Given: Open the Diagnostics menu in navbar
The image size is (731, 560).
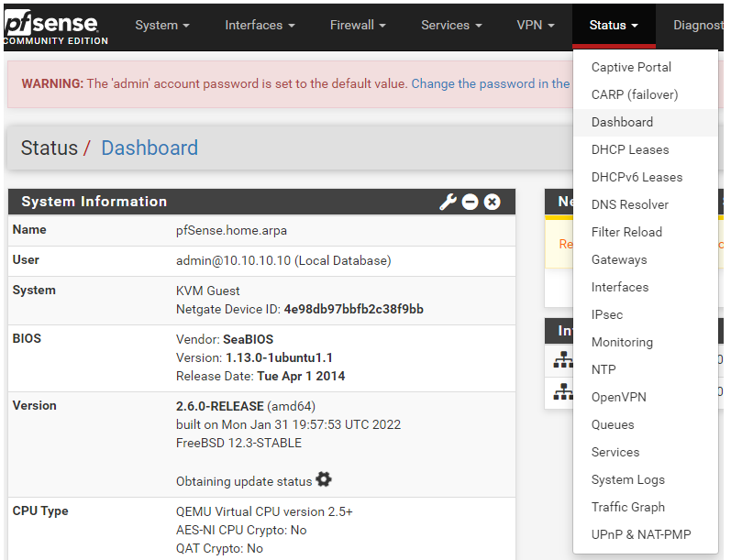Looking at the screenshot, I should (698, 25).
